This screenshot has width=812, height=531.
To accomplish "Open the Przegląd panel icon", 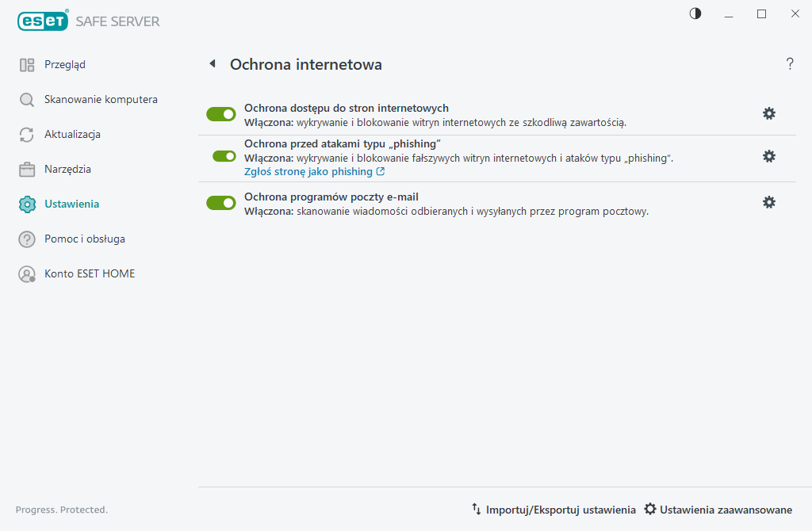I will click(25, 64).
